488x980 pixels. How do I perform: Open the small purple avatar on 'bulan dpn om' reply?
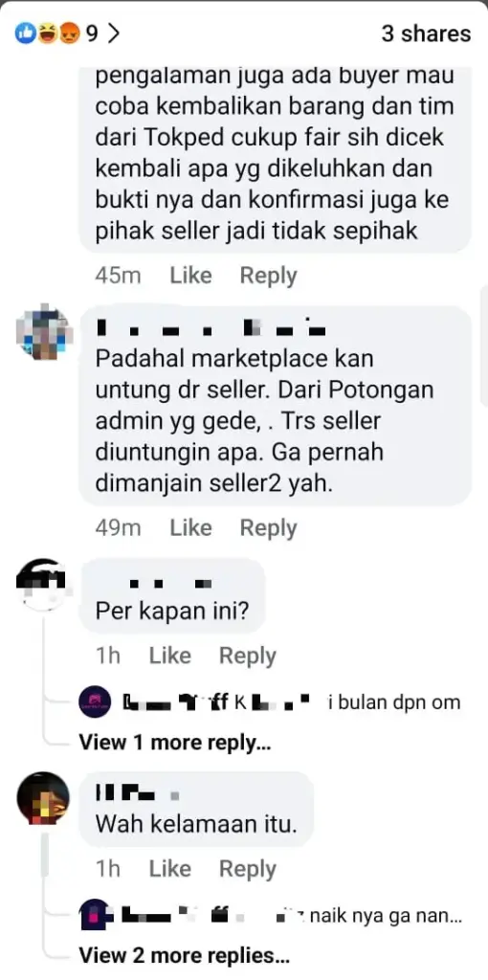click(x=95, y=702)
